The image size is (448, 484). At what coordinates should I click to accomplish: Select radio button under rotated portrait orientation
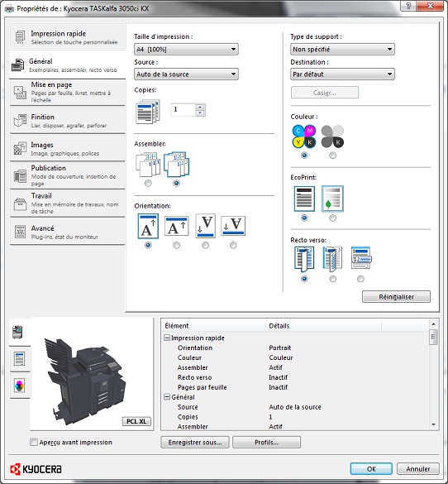click(x=205, y=245)
